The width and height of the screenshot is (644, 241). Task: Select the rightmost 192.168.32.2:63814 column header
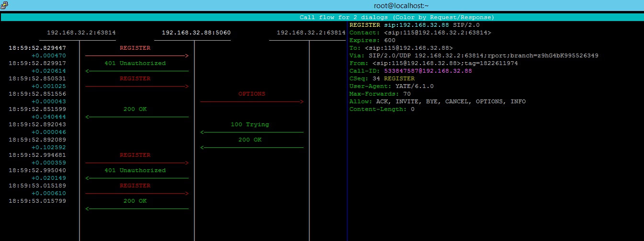[x=311, y=33]
